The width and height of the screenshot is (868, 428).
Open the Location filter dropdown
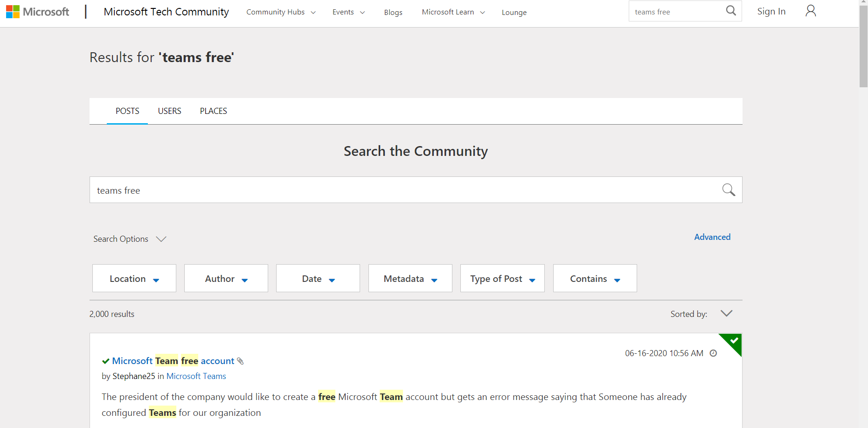134,278
